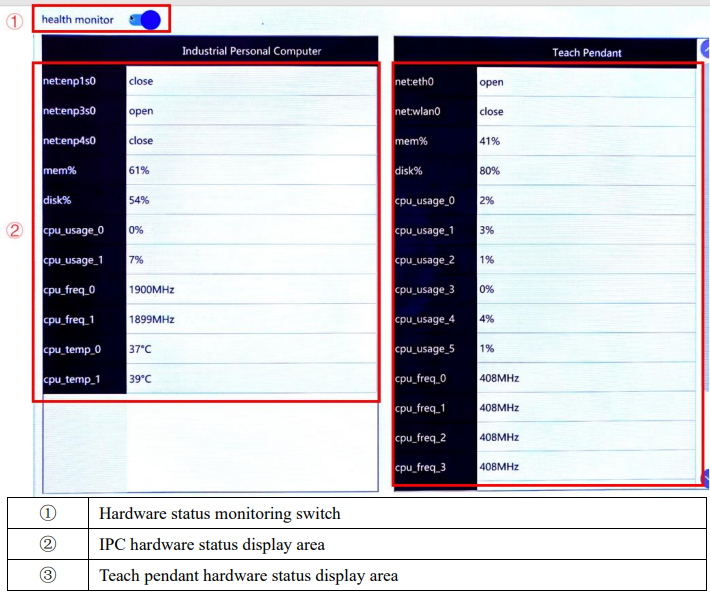Click the cpu_usage_3 row label
Image resolution: width=710 pixels, height=592 pixels.
pyautogui.click(x=425, y=290)
